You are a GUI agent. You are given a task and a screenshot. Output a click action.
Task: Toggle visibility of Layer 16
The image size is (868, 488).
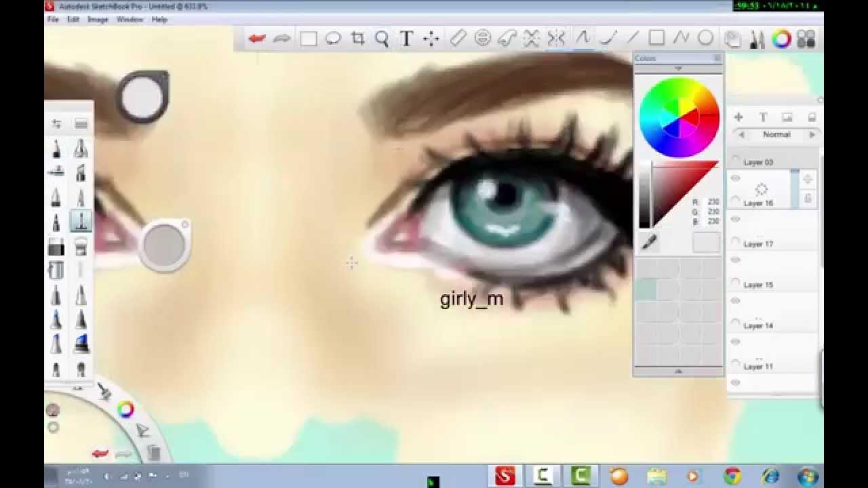tap(735, 178)
